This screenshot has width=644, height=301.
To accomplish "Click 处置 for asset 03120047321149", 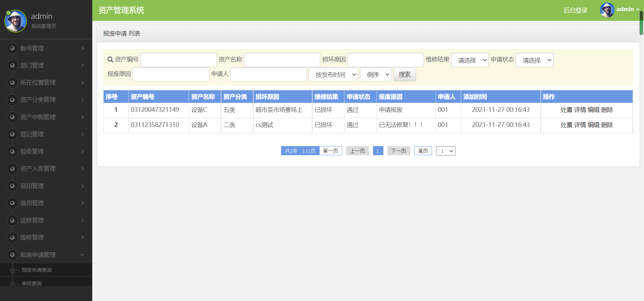I will (x=567, y=110).
